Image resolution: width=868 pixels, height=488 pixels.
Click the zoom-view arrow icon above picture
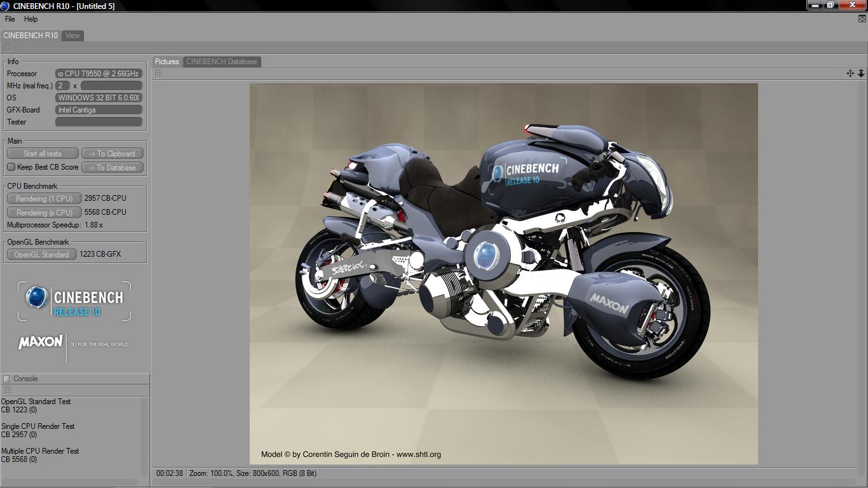(861, 74)
